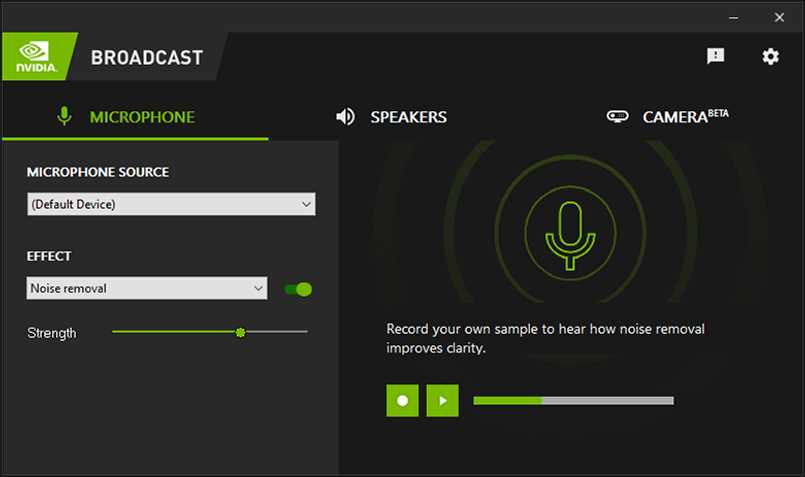
Task: Click the Effect heading label
Action: point(49,256)
